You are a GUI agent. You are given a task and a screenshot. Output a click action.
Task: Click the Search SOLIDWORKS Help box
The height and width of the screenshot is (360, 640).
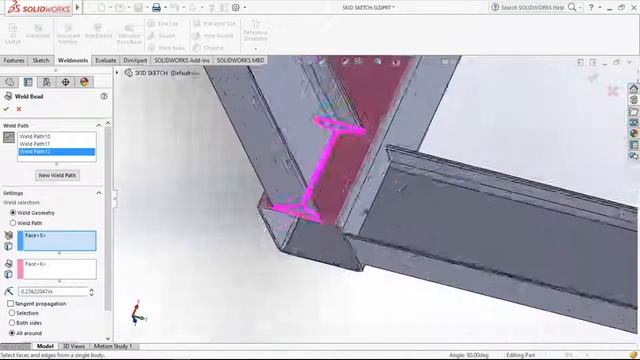tap(533, 7)
